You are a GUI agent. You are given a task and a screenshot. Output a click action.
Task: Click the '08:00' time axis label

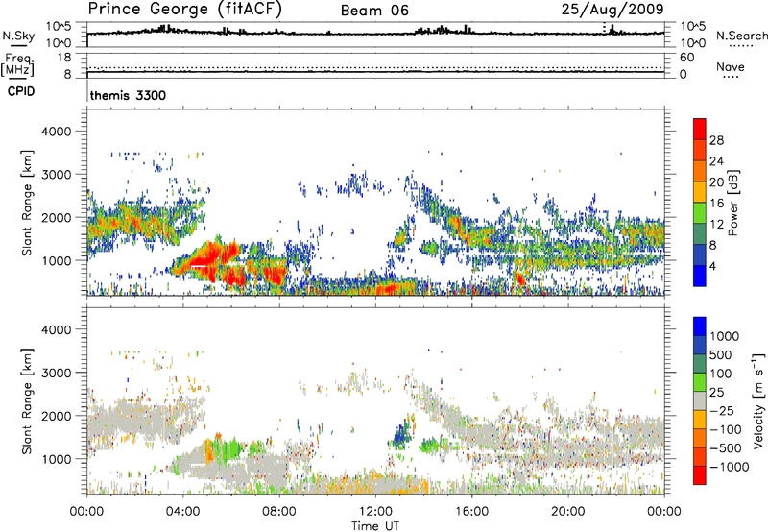pos(279,512)
